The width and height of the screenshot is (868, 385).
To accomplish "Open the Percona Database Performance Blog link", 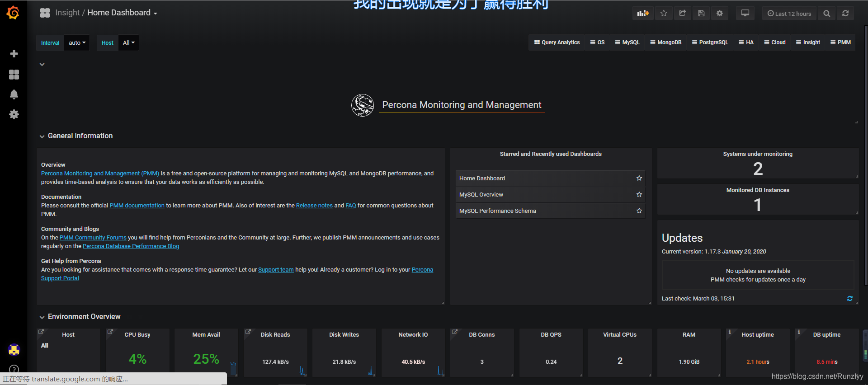I will (131, 246).
